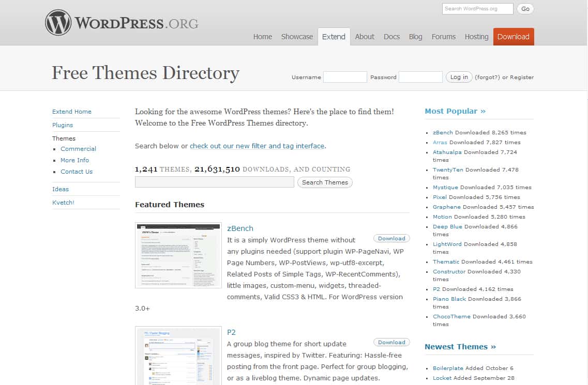588x385 pixels.
Task: Click the (forgot?) link
Action: tap(487, 77)
